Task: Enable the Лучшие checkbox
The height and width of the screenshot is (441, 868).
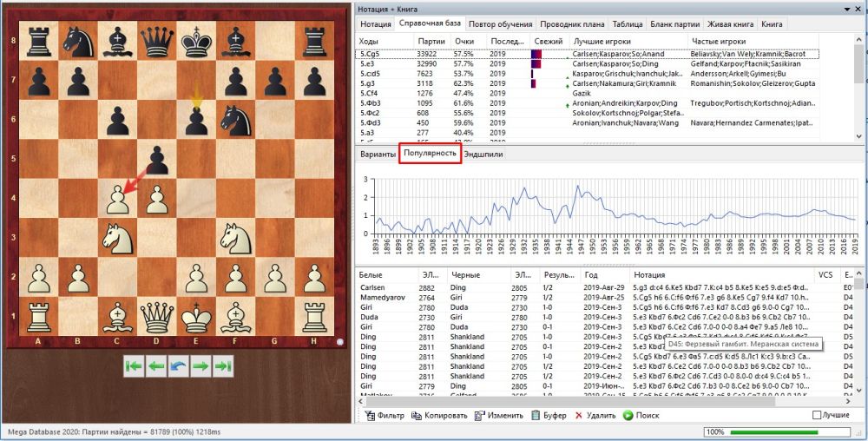Action: (816, 415)
